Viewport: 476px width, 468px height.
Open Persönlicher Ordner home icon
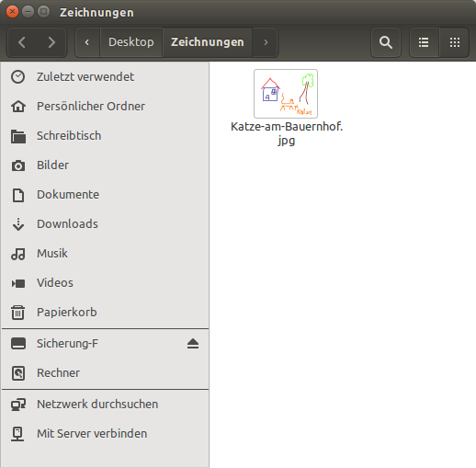click(x=18, y=107)
